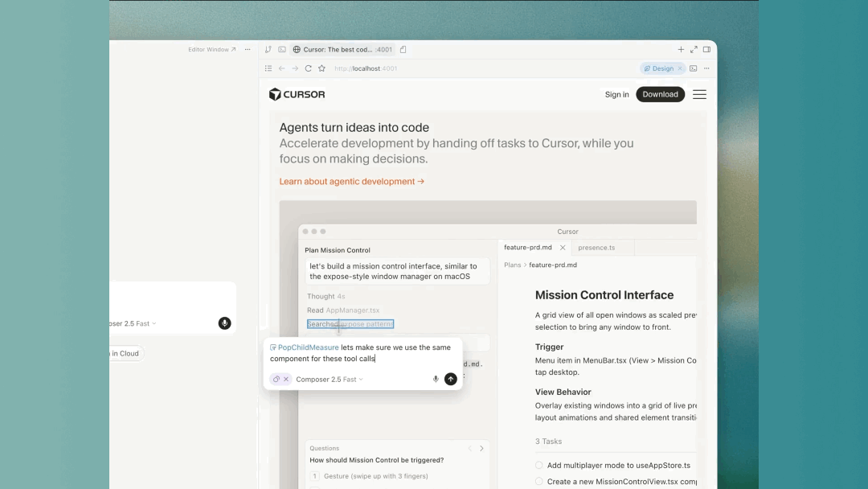868x489 pixels.
Task: Click the Agents turn ideas into code heading
Action: 354,127
